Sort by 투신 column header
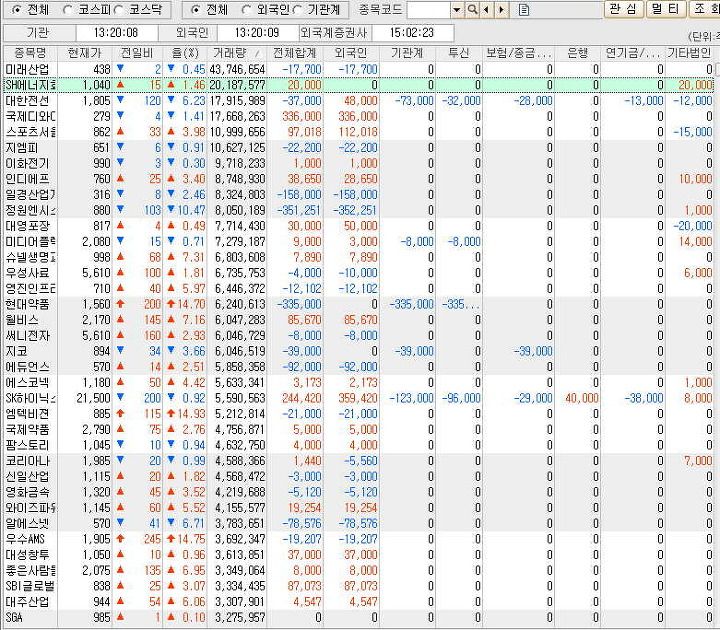Viewport: 720px width, 630px height. point(459,53)
